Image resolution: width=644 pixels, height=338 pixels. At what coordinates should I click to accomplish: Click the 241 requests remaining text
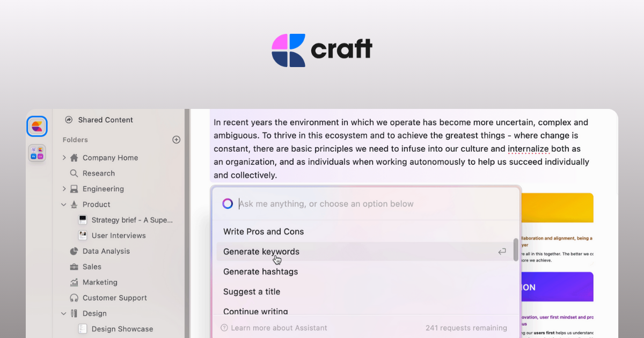(466, 328)
